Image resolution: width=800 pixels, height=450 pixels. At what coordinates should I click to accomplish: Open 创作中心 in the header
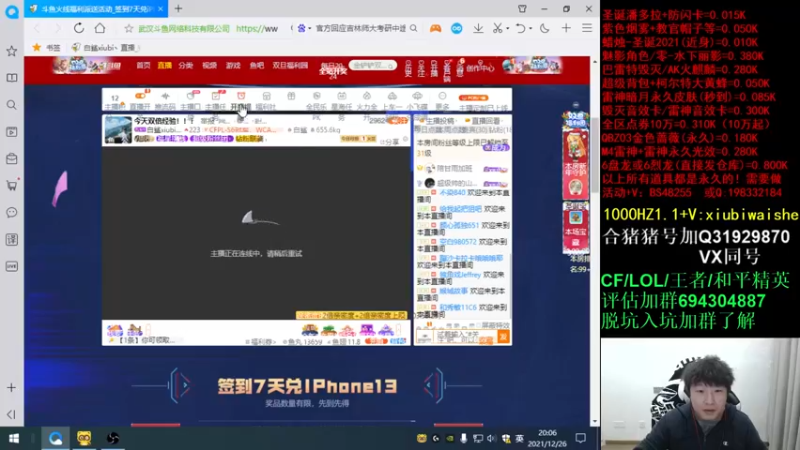(x=481, y=67)
